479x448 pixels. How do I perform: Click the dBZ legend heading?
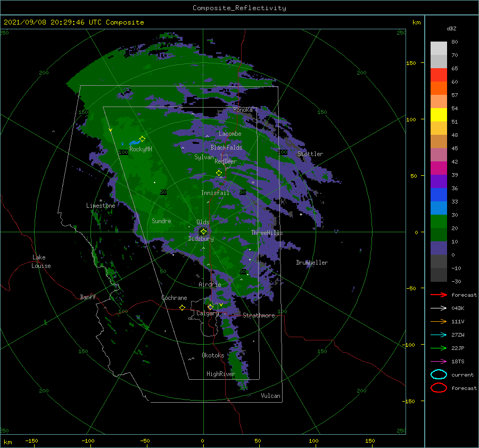point(451,29)
